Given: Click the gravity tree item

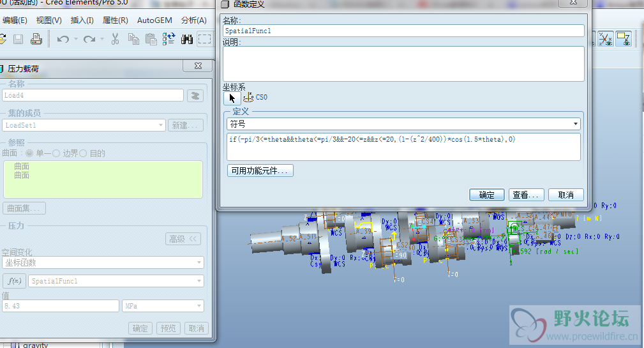Looking at the screenshot, I should tap(35, 345).
